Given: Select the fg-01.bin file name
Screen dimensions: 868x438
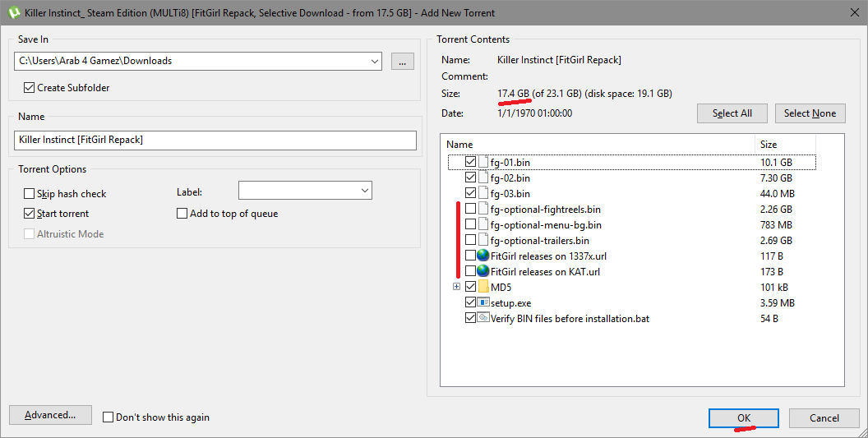Looking at the screenshot, I should 510,162.
